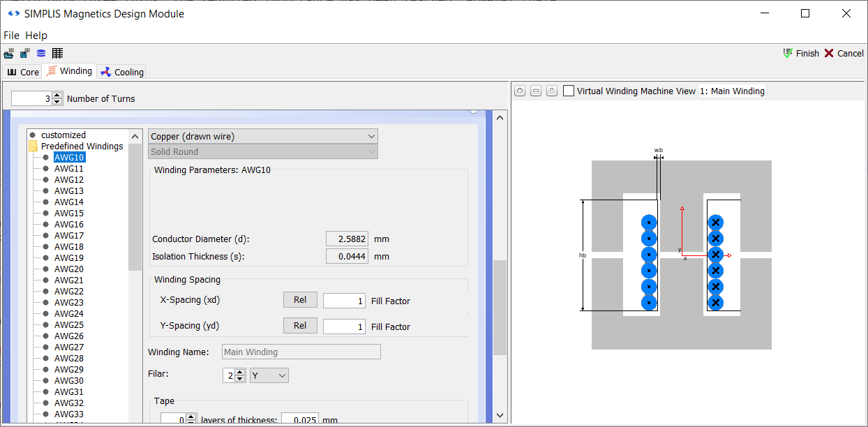The height and width of the screenshot is (427, 868).
Task: Open the Copper (drawn wire) material dropdown
Action: (263, 137)
